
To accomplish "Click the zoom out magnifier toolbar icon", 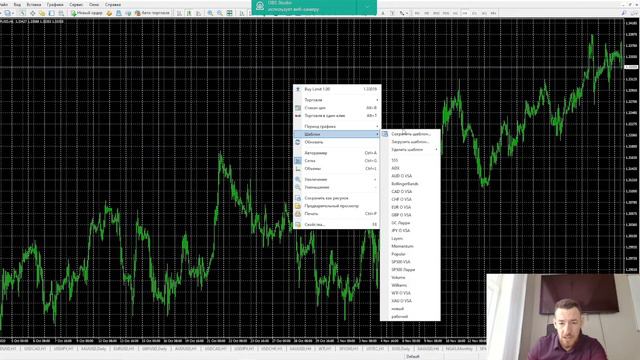I will tap(220, 13).
